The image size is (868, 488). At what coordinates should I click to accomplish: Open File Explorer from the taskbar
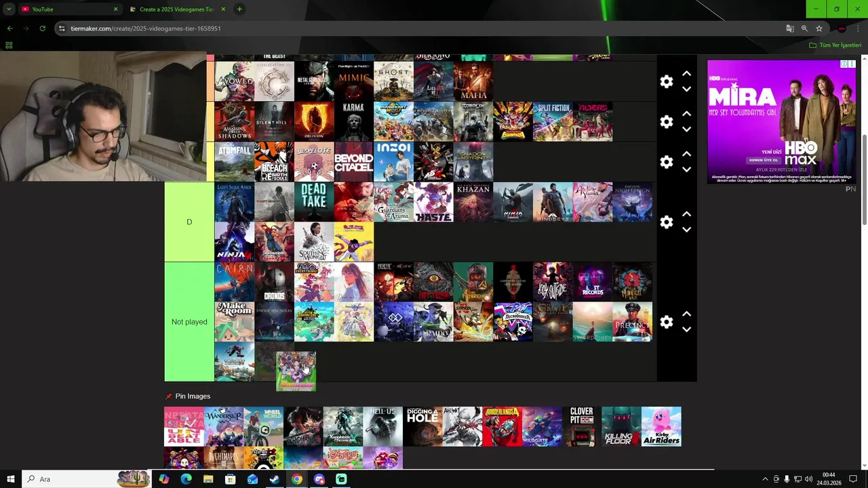point(208,479)
